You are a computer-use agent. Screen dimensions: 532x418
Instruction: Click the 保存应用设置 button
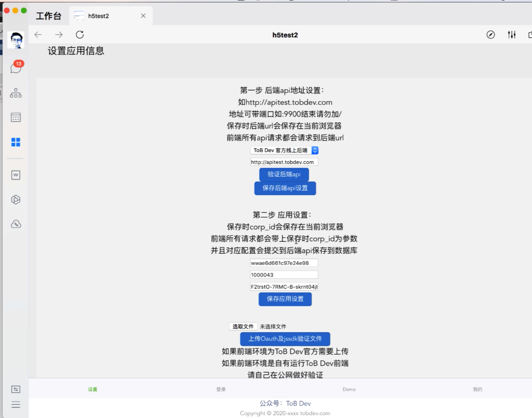(285, 299)
